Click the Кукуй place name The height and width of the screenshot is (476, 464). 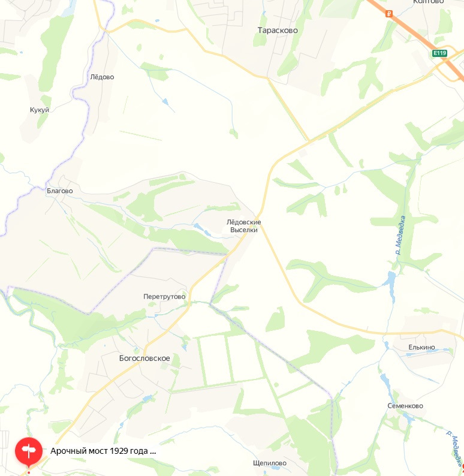click(40, 110)
